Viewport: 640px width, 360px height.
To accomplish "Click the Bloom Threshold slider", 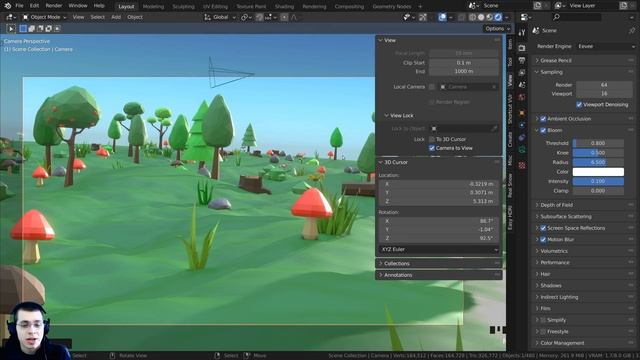I will pyautogui.click(x=598, y=143).
